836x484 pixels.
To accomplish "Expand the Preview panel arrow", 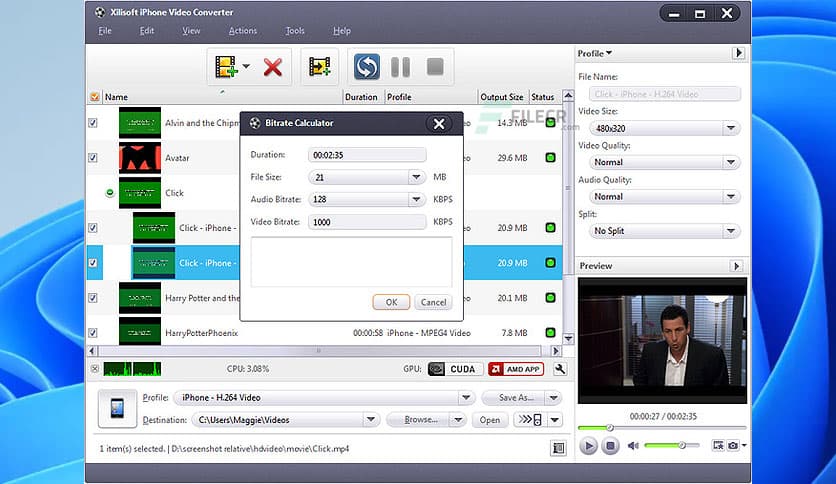I will pos(736,266).
